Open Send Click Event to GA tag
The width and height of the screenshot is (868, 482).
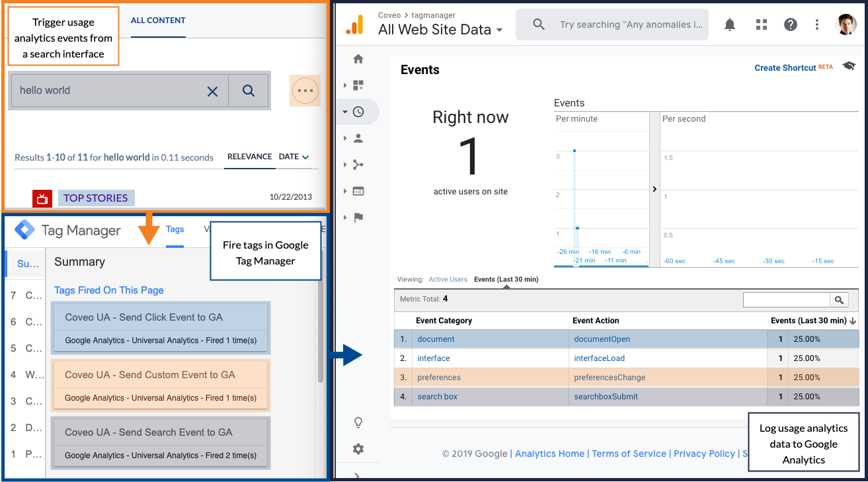click(161, 328)
